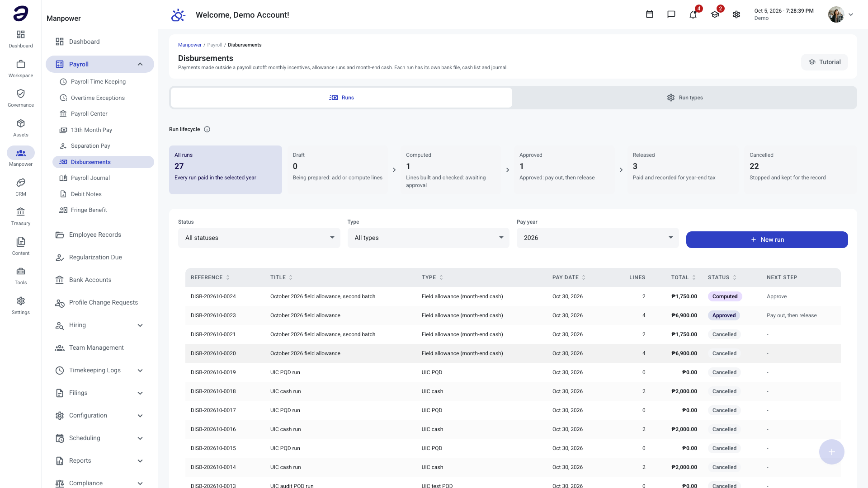Open Settings in the left rail
Viewport: 868px width, 488px height.
click(21, 305)
